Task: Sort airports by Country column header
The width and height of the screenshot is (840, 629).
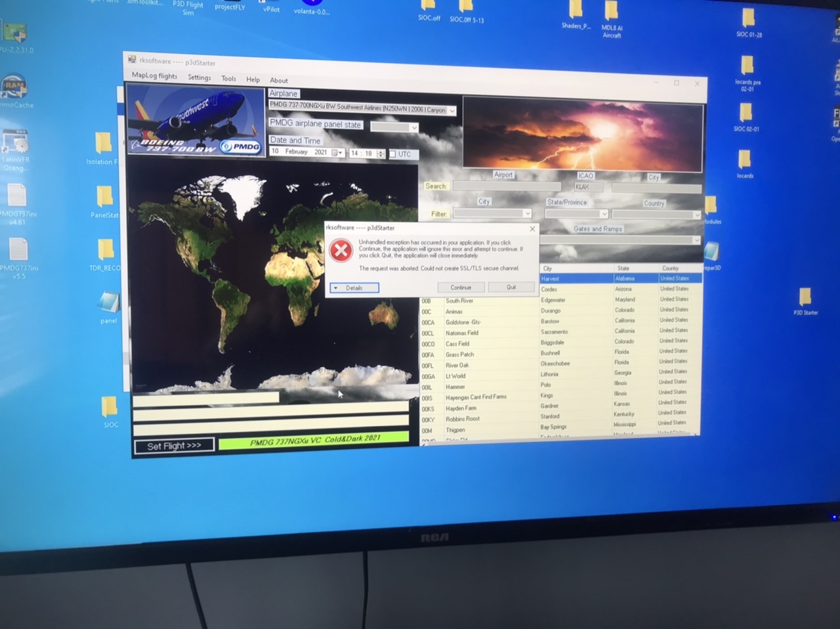Action: [x=680, y=269]
